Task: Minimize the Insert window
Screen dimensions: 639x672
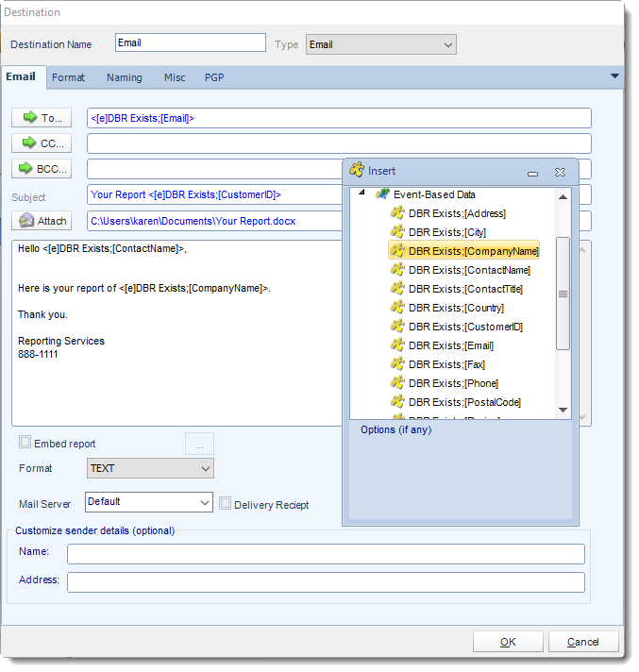Action: point(532,173)
